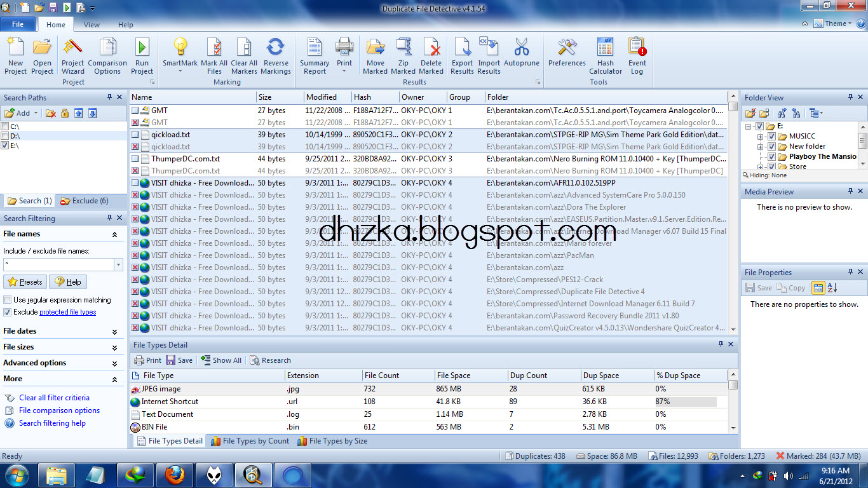Open the File menu
868x488 pixels.
pos(18,24)
